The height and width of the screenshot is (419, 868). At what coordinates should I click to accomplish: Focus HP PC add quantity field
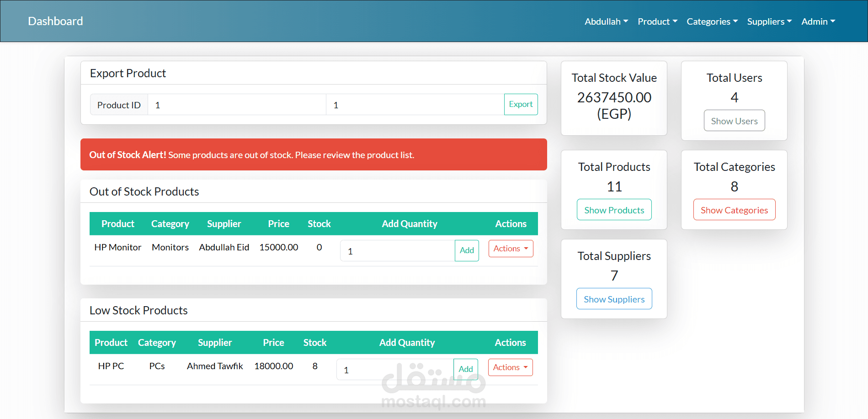395,370
